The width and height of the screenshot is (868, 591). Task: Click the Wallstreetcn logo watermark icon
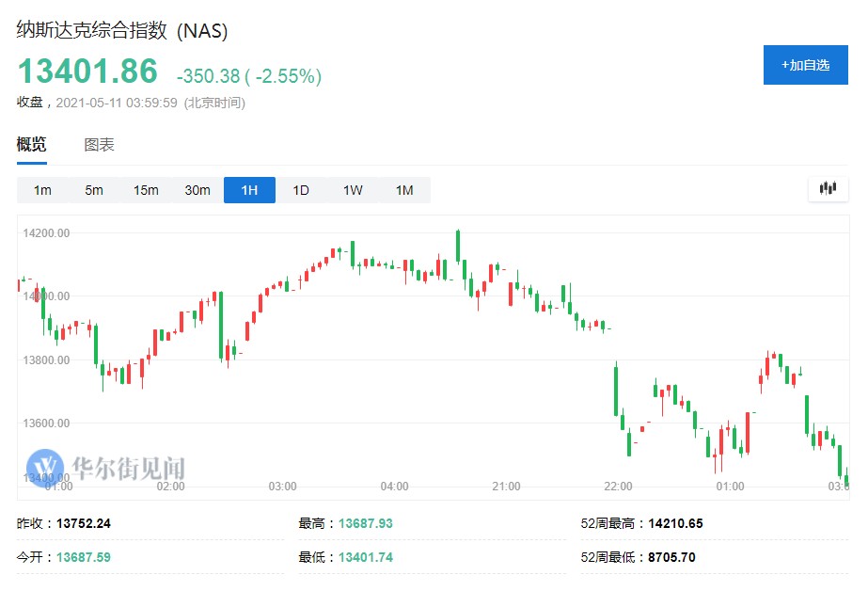[x=43, y=467]
